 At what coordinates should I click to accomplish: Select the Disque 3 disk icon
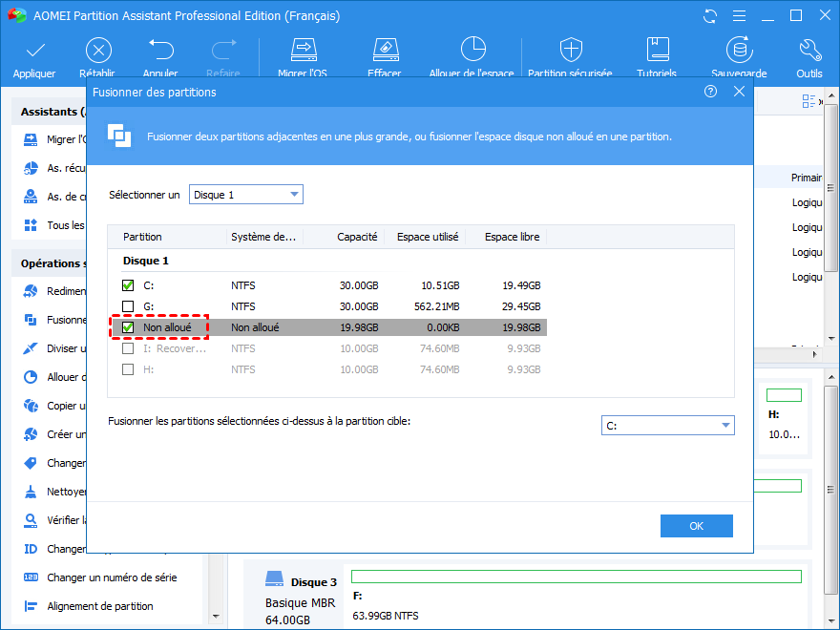(274, 579)
